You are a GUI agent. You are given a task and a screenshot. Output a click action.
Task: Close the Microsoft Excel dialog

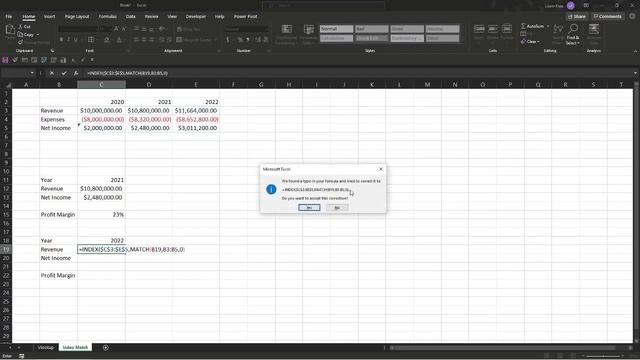[381, 169]
